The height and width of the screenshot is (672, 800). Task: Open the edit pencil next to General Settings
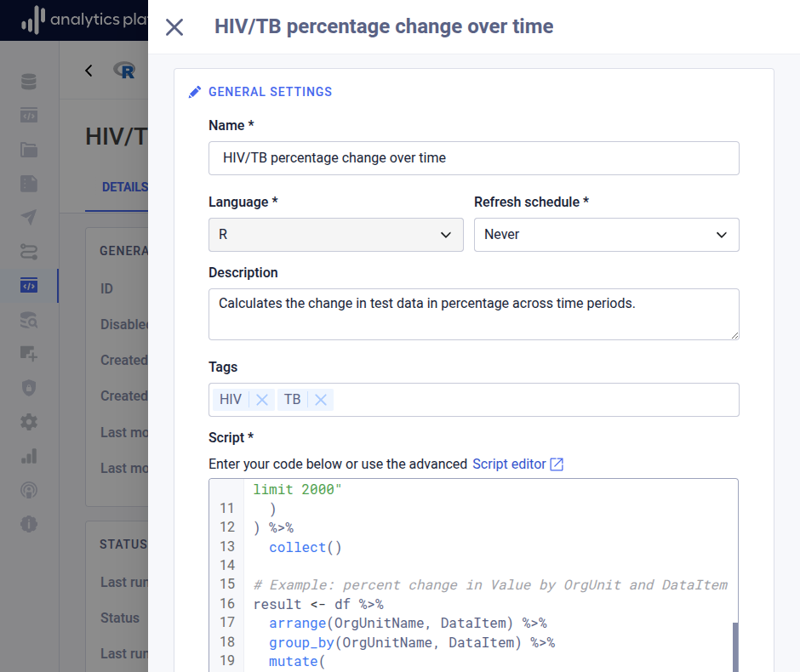tap(195, 91)
